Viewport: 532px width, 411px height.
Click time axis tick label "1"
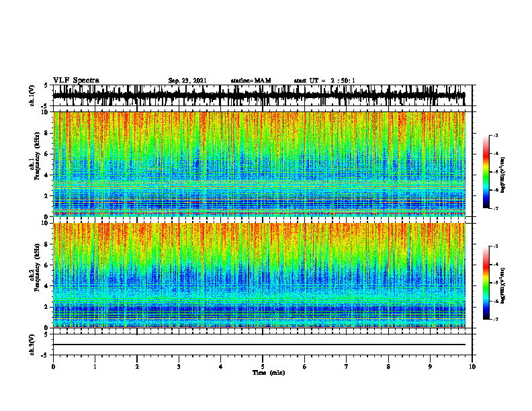(95, 367)
